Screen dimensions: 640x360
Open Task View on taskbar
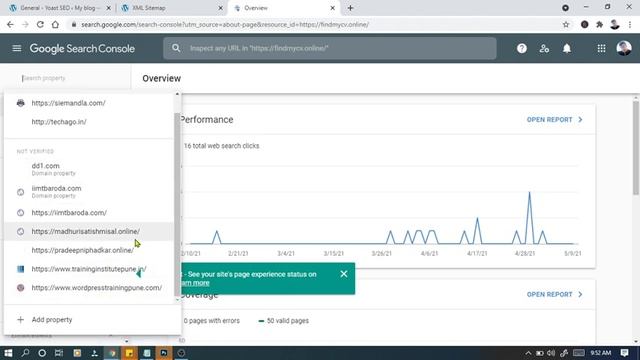tap(59, 353)
